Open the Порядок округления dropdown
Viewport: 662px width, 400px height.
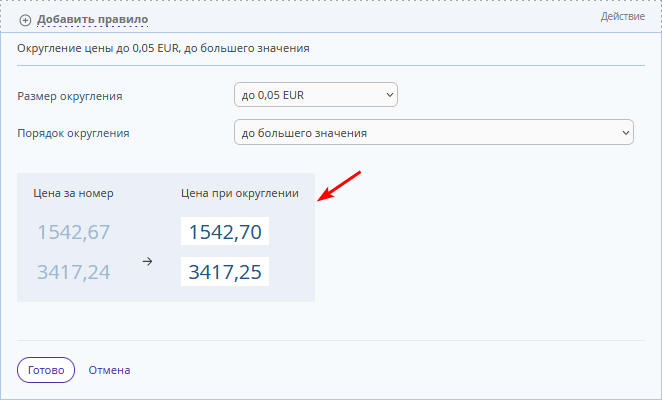coord(434,132)
